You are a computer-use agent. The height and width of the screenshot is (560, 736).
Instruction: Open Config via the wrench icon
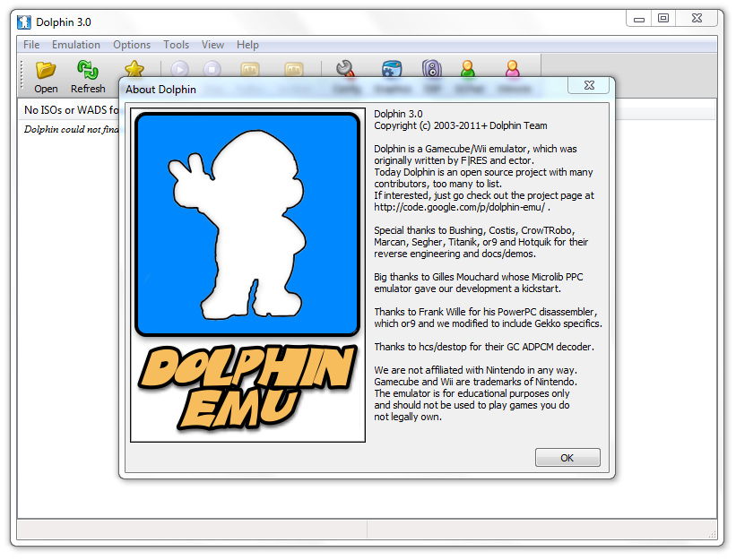pos(344,68)
